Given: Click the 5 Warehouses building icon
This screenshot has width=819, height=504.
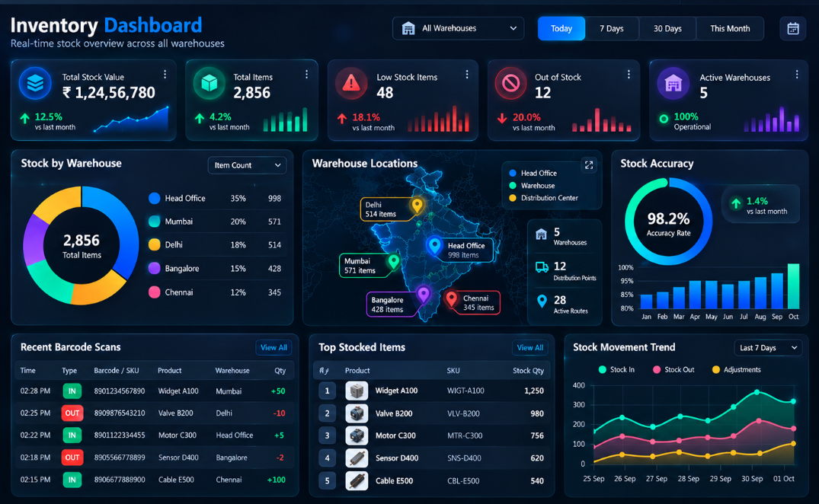Looking at the screenshot, I should point(542,234).
